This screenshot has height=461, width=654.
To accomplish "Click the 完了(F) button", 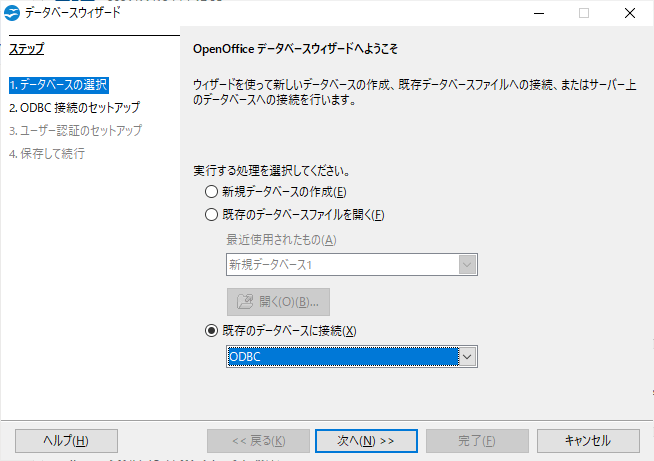I will click(x=477, y=441).
